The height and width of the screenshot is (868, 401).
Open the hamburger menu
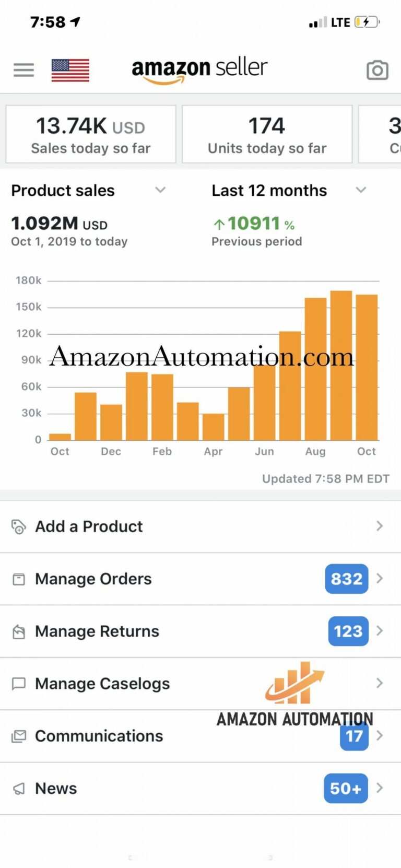point(23,70)
